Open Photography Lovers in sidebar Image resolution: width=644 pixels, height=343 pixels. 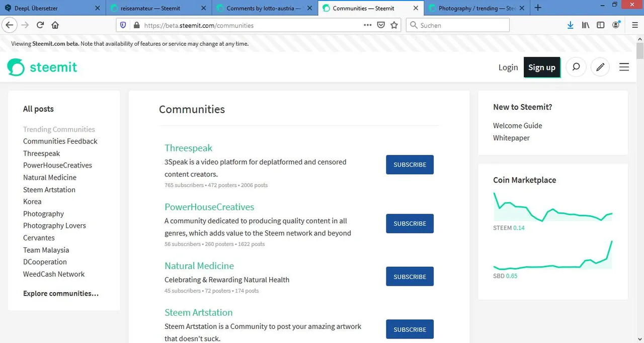point(54,226)
